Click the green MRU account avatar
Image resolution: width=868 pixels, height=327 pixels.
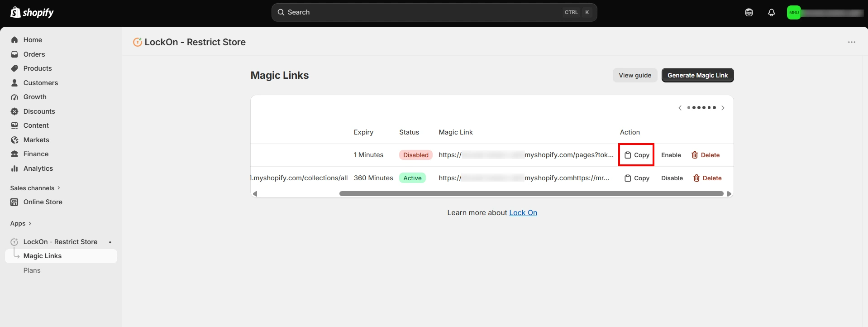(x=794, y=13)
